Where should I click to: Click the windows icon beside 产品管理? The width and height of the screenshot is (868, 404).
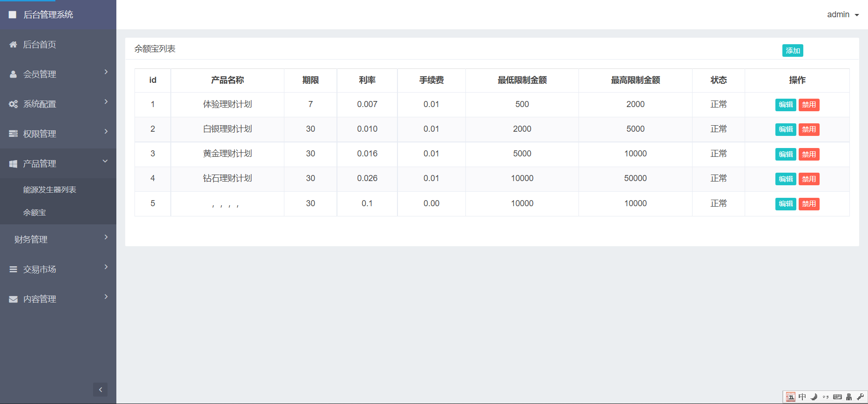pyautogui.click(x=13, y=164)
